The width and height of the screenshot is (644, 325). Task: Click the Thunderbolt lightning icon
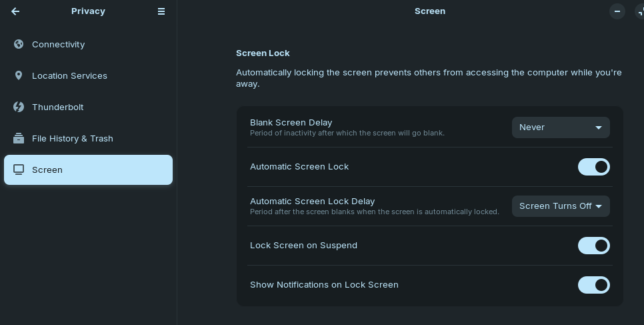pyautogui.click(x=19, y=107)
